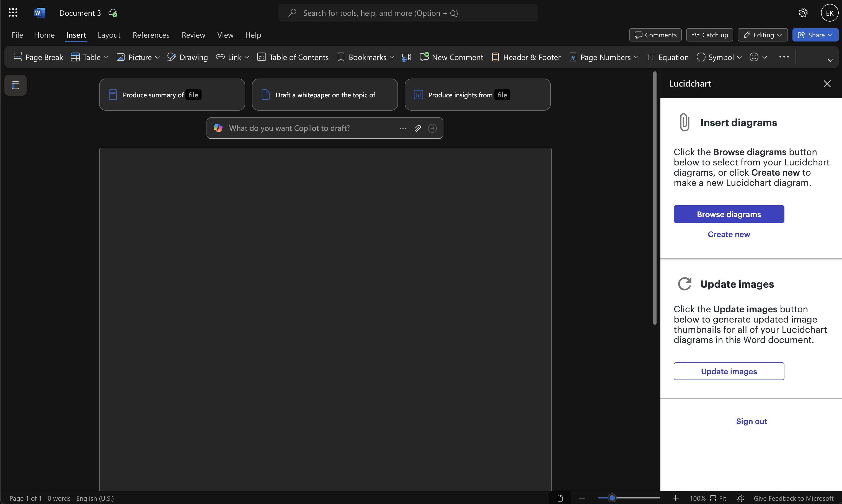Open Copilot draft more options ellipsis
The height and width of the screenshot is (504, 842).
pyautogui.click(x=403, y=128)
